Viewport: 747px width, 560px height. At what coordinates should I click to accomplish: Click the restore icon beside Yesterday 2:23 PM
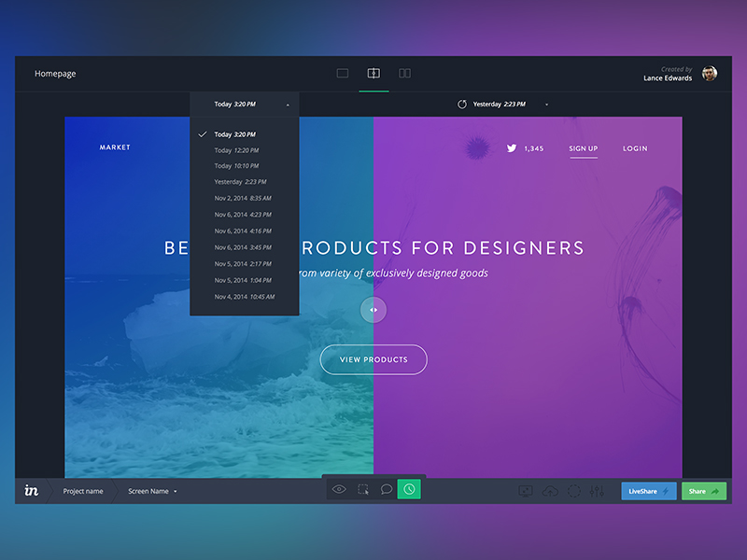[461, 105]
